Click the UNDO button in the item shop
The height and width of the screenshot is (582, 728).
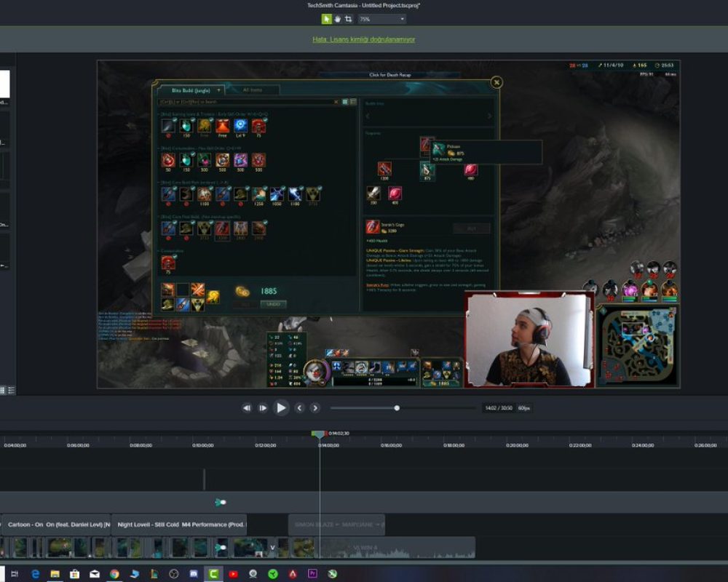274,304
